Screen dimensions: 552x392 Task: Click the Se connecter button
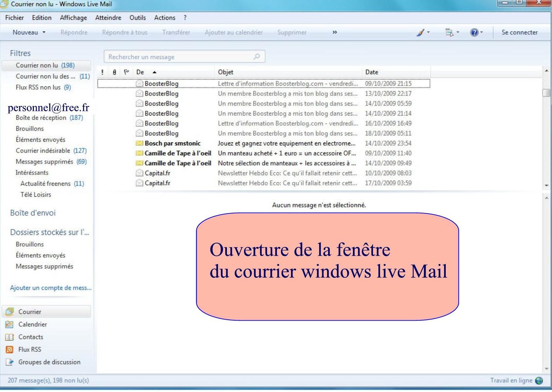(519, 32)
